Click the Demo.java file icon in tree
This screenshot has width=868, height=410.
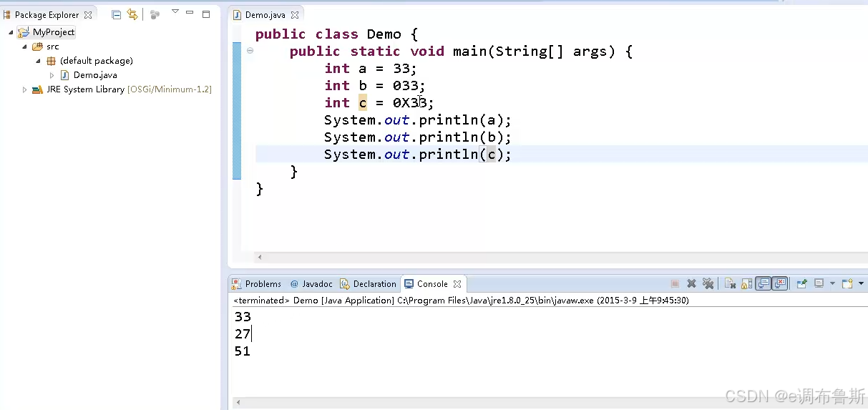coord(64,75)
